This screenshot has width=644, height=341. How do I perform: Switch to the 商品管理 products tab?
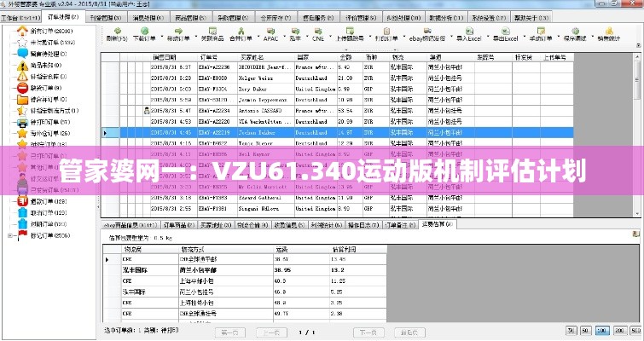pyautogui.click(x=191, y=18)
